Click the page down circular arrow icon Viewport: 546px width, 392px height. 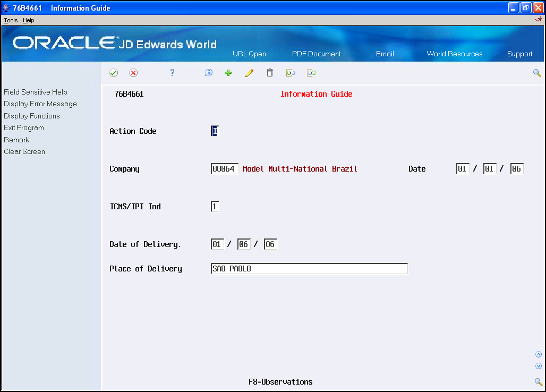pyautogui.click(x=539, y=366)
